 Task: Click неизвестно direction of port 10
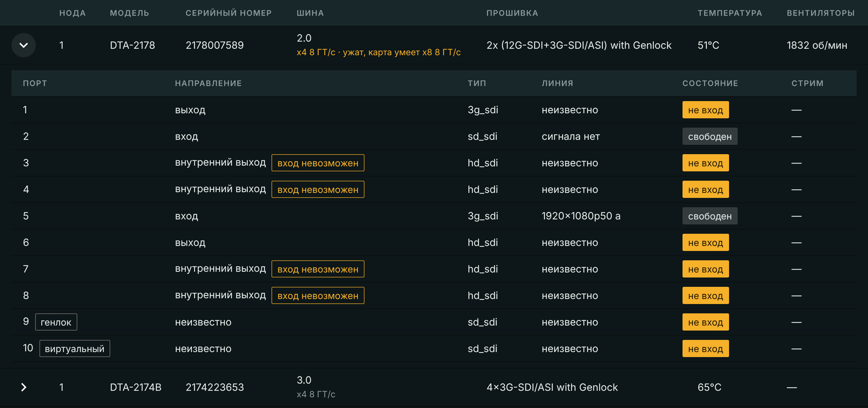pyautogui.click(x=203, y=348)
